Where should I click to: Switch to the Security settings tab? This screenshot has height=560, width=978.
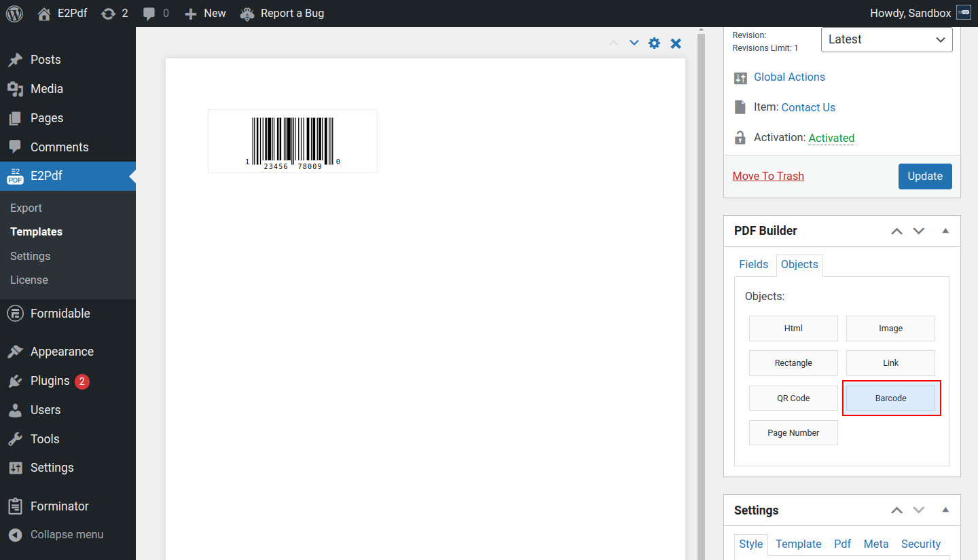[x=920, y=544]
